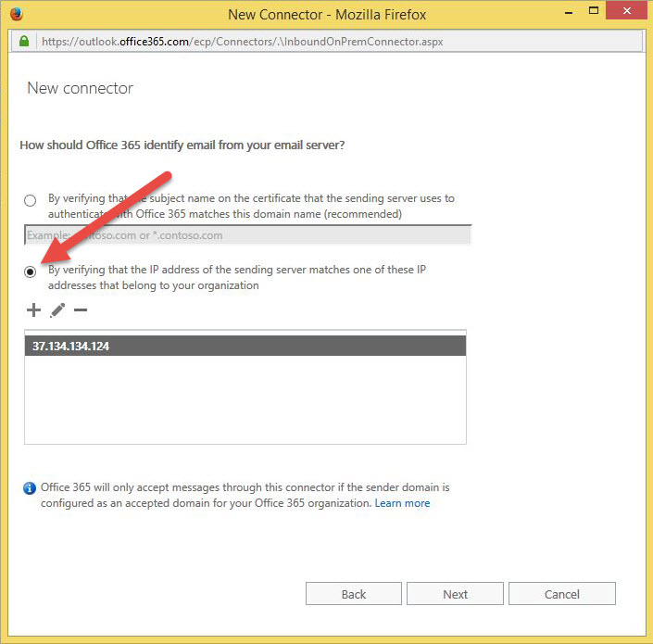The width and height of the screenshot is (653, 644).
Task: Close the New Connector window
Action: 626,11
